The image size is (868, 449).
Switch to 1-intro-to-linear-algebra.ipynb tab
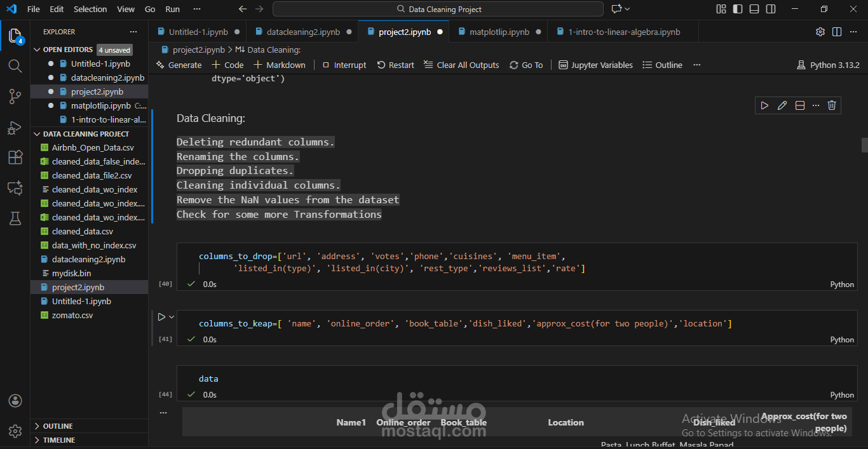pyautogui.click(x=624, y=32)
